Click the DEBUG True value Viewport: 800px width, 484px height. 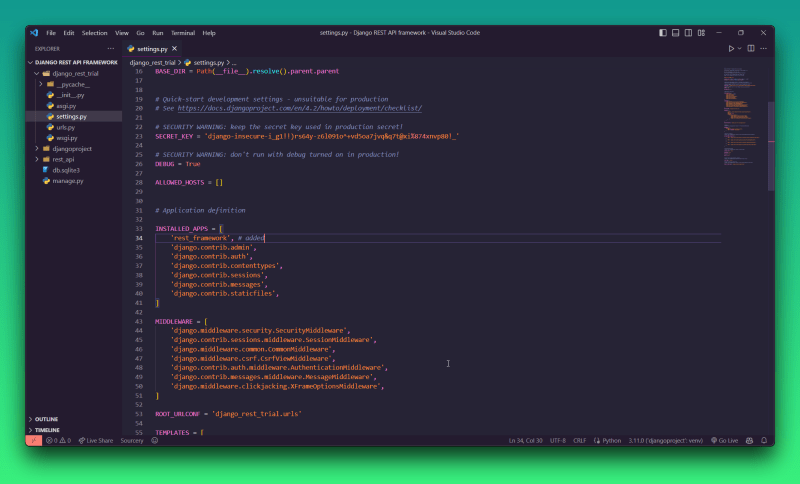(193, 164)
